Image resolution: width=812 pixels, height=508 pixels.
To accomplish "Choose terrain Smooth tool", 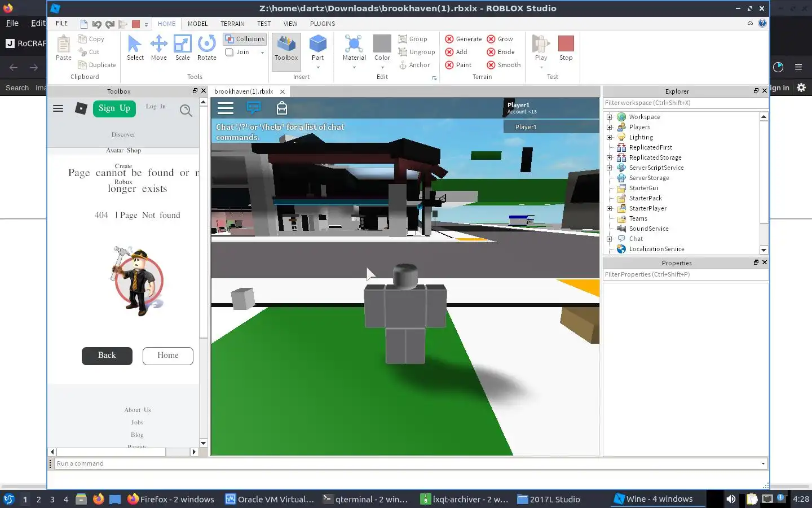I will tap(504, 65).
